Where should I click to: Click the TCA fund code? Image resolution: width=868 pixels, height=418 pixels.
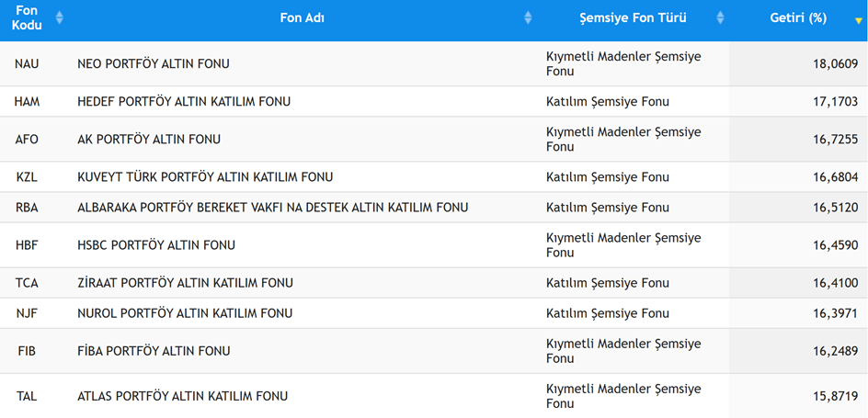click(x=27, y=282)
